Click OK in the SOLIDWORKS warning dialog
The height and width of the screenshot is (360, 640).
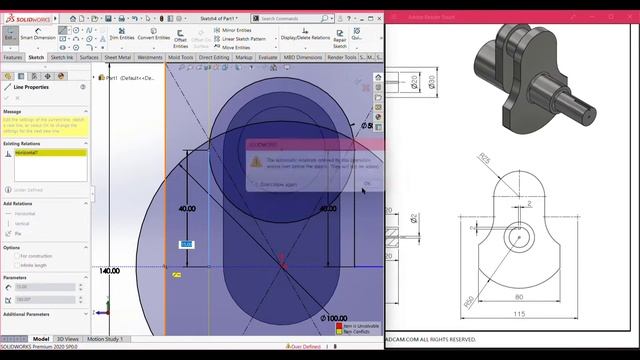(367, 184)
